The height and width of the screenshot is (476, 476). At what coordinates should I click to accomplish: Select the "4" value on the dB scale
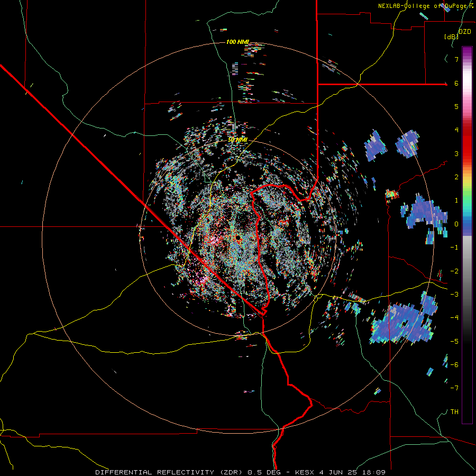(x=456, y=130)
